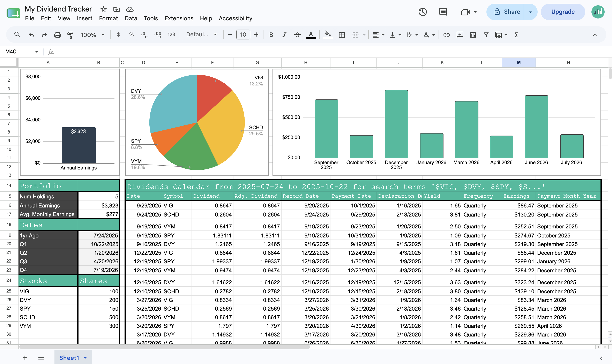This screenshot has height=364, width=612.
Task: Decrease the font size with minus button
Action: click(x=230, y=35)
